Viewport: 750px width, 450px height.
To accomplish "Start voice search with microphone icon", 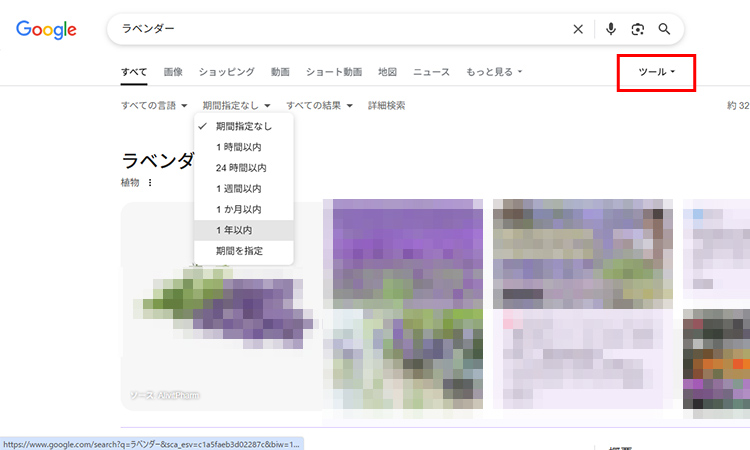I will pos(611,29).
